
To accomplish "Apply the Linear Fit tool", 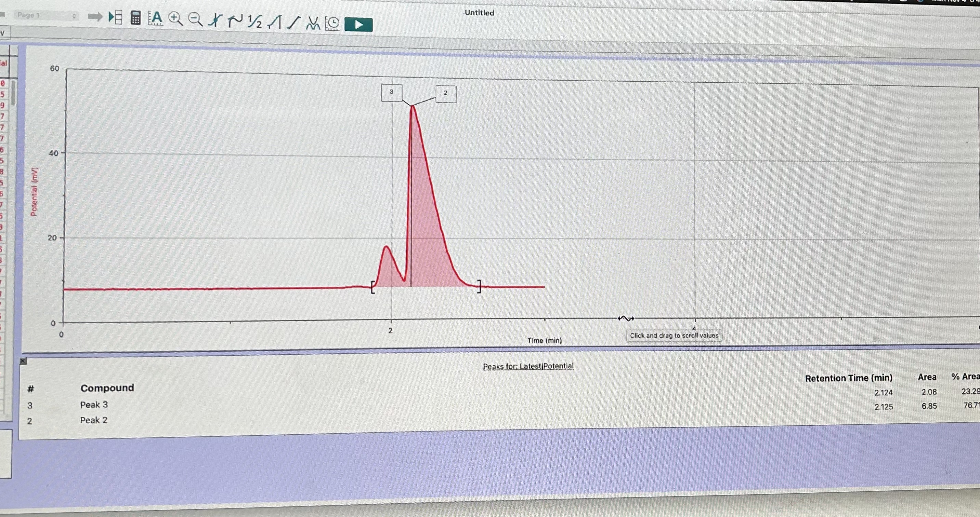I will [294, 23].
